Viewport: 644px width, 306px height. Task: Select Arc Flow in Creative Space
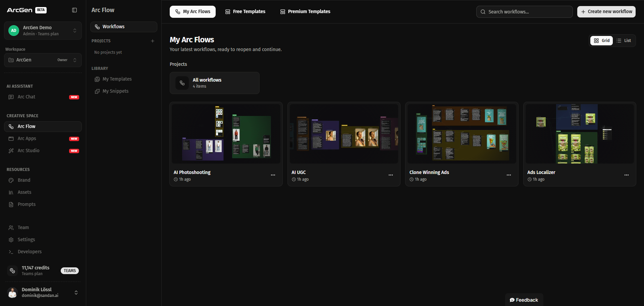pyautogui.click(x=43, y=126)
